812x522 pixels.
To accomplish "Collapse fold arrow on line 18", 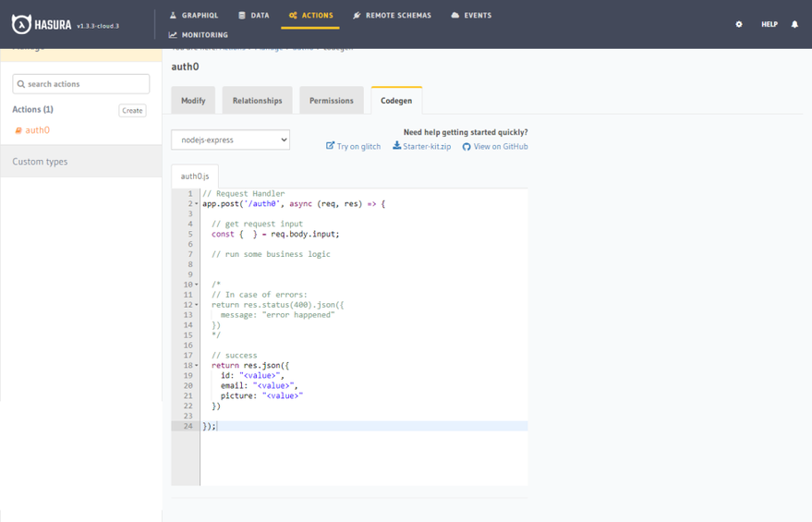I will (196, 366).
